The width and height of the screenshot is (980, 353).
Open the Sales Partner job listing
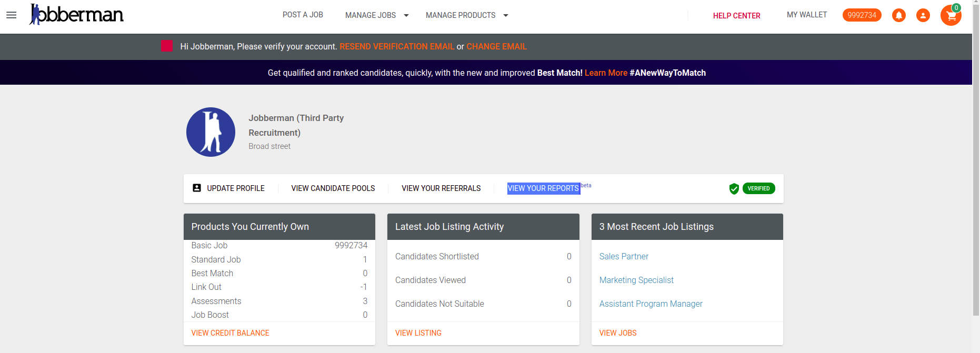(624, 256)
